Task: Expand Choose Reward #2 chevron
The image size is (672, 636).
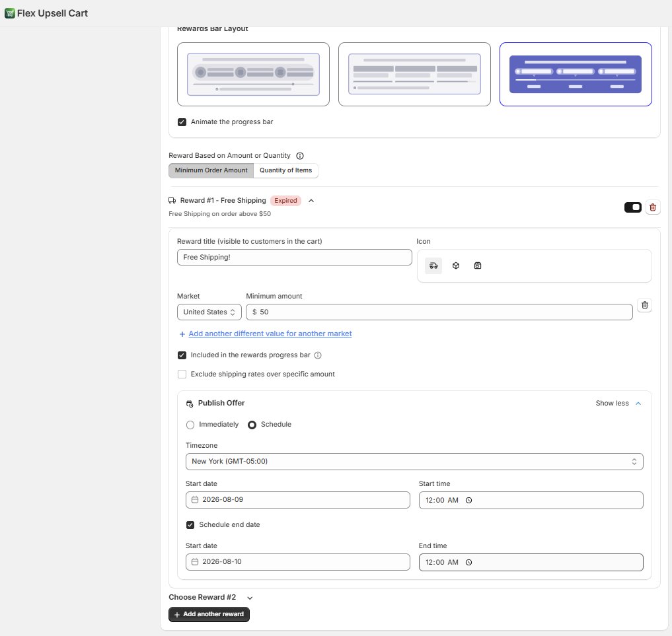Action: 250,598
